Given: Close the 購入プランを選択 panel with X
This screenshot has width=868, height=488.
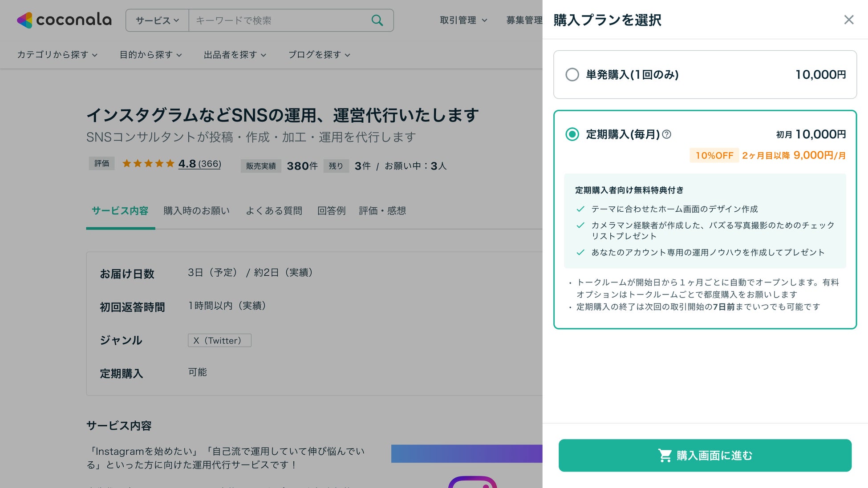Looking at the screenshot, I should (x=848, y=20).
